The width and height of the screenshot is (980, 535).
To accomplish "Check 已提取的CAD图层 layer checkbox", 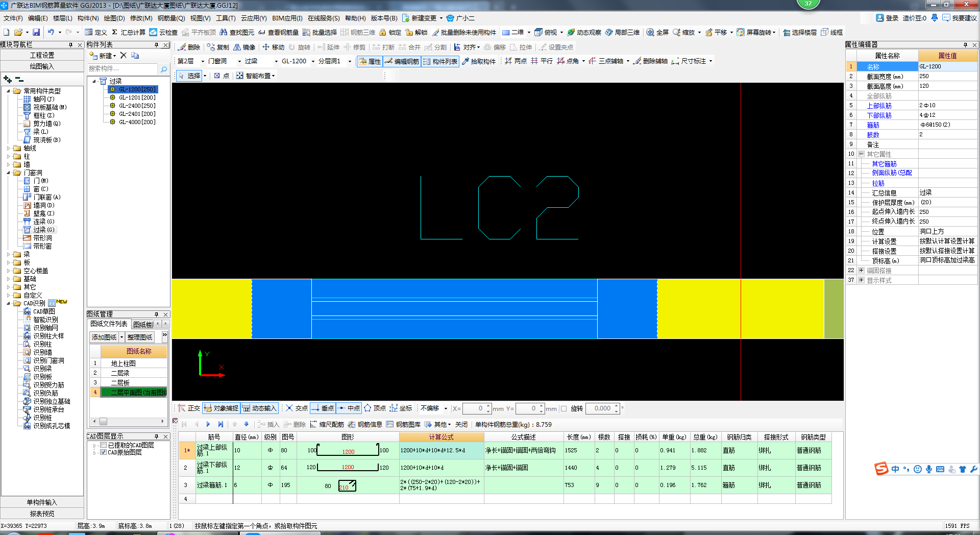I will point(104,445).
